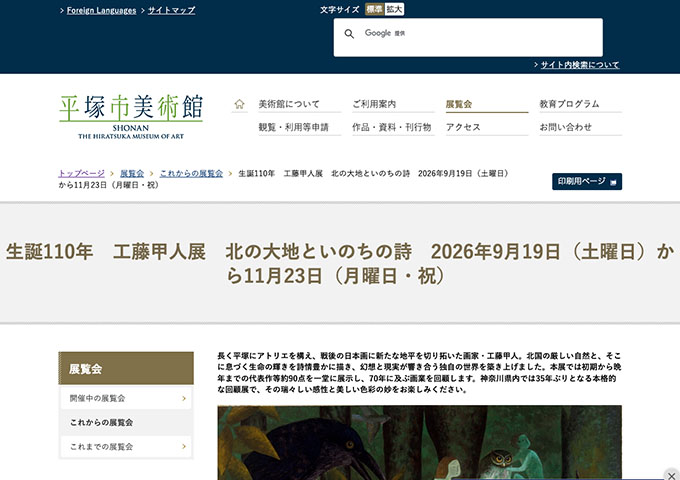Screen dimensions: 680x480
Task: Open 観覧・利用等申請 menu item
Action: coord(299,127)
